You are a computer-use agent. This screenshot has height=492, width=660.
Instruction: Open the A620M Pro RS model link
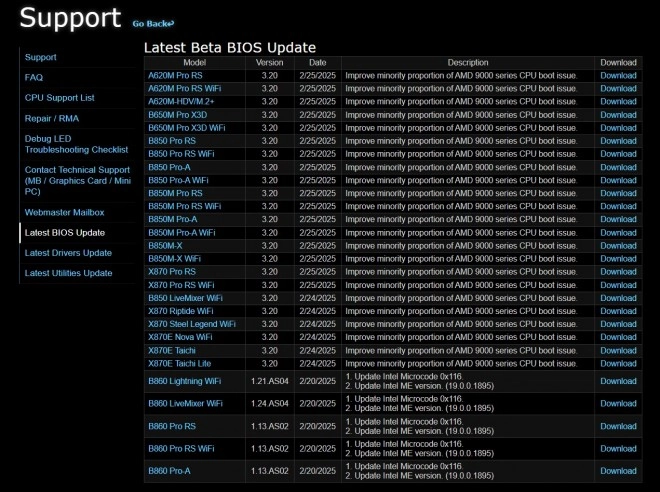pos(175,76)
